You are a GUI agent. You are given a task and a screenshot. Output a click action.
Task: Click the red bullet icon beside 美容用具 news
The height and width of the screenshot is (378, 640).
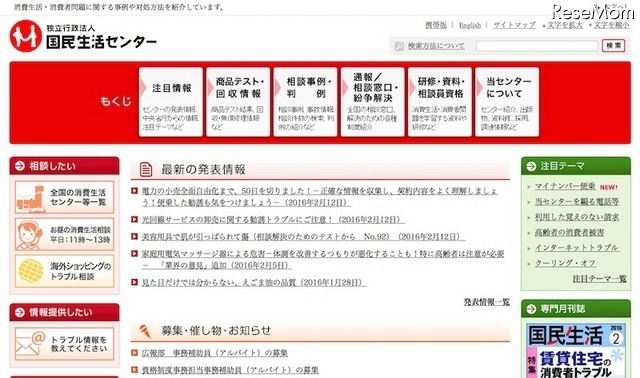(x=134, y=236)
